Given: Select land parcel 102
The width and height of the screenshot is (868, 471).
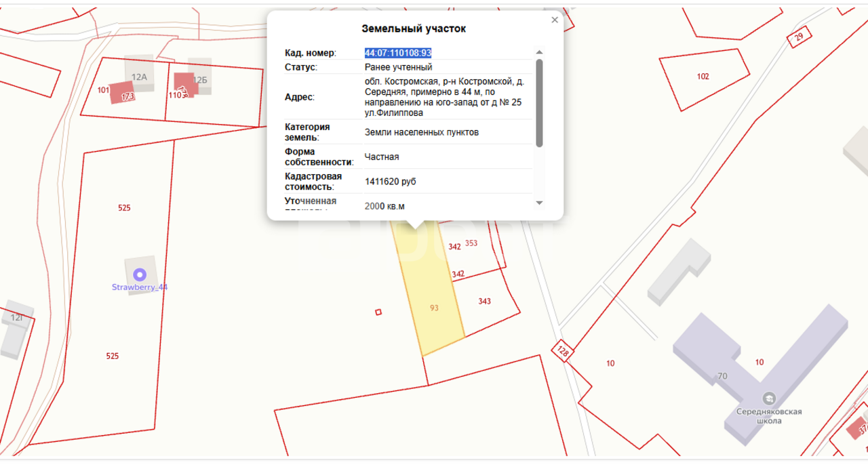Looking at the screenshot, I should (703, 77).
